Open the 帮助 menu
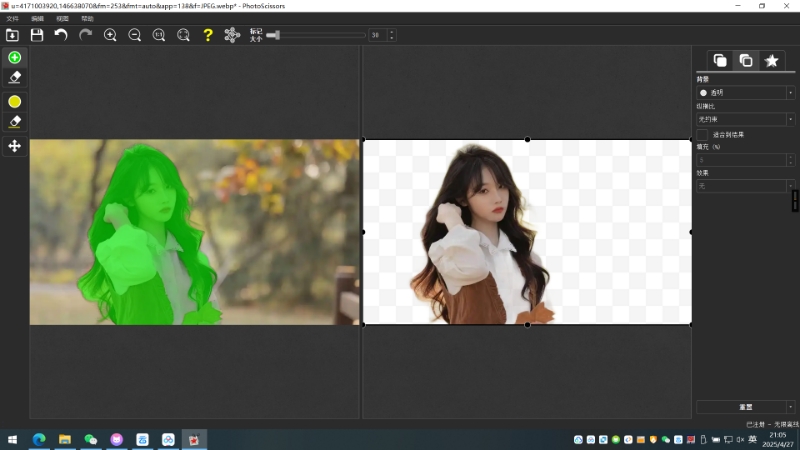Image resolution: width=800 pixels, height=450 pixels. click(87, 18)
